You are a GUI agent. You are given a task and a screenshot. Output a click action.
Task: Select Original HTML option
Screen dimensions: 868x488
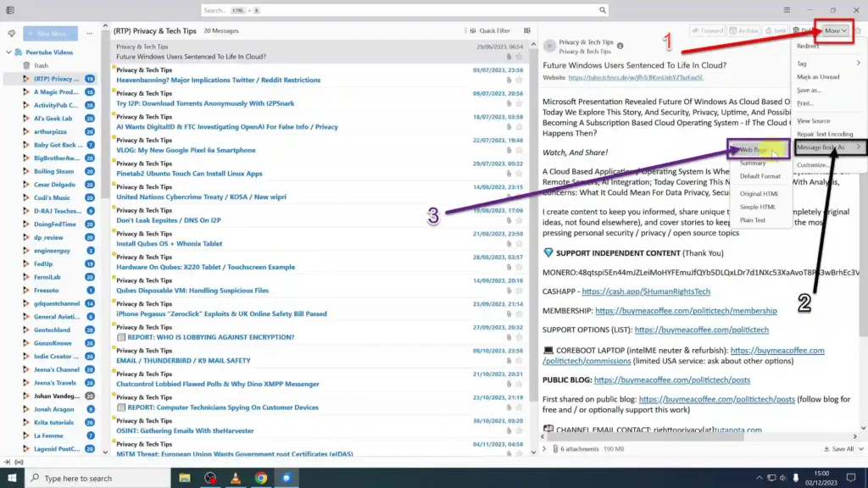pyautogui.click(x=759, y=194)
